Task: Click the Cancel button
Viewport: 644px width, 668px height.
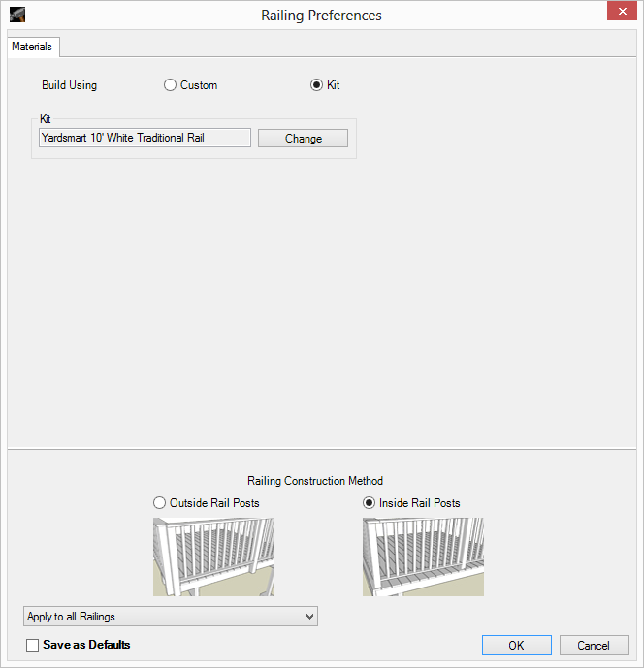Action: pyautogui.click(x=595, y=646)
